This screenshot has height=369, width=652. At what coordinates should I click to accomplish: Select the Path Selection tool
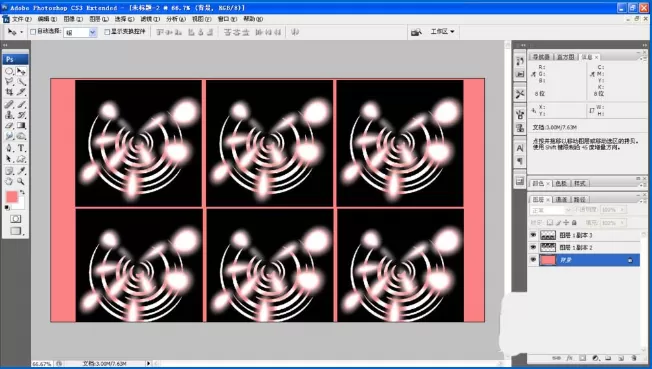[x=9, y=159]
